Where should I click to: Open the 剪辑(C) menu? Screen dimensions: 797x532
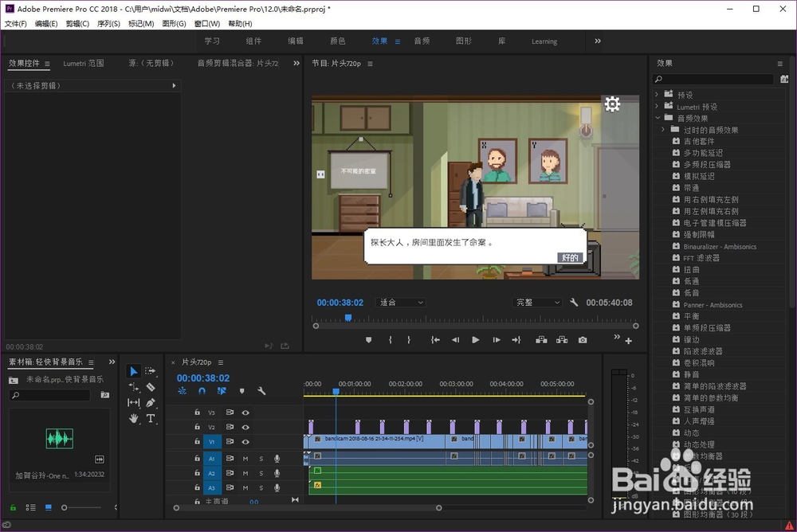tap(77, 24)
